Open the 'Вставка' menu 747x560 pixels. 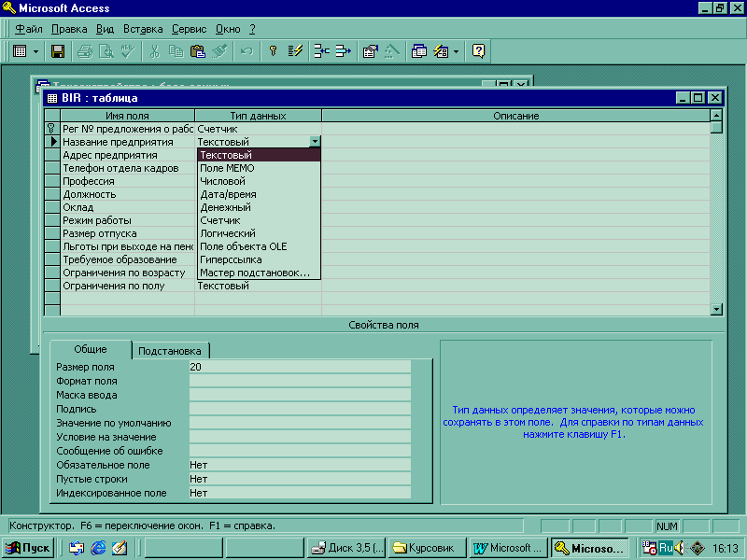tap(143, 29)
